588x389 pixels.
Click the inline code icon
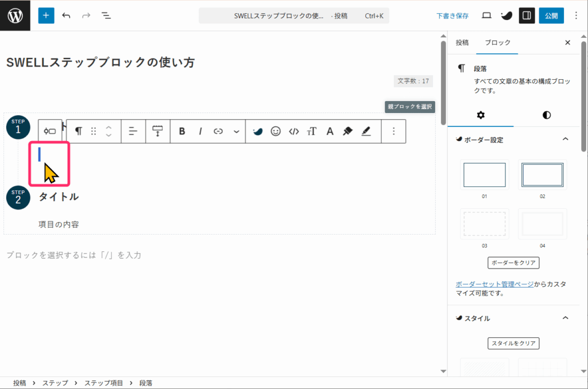click(x=294, y=131)
